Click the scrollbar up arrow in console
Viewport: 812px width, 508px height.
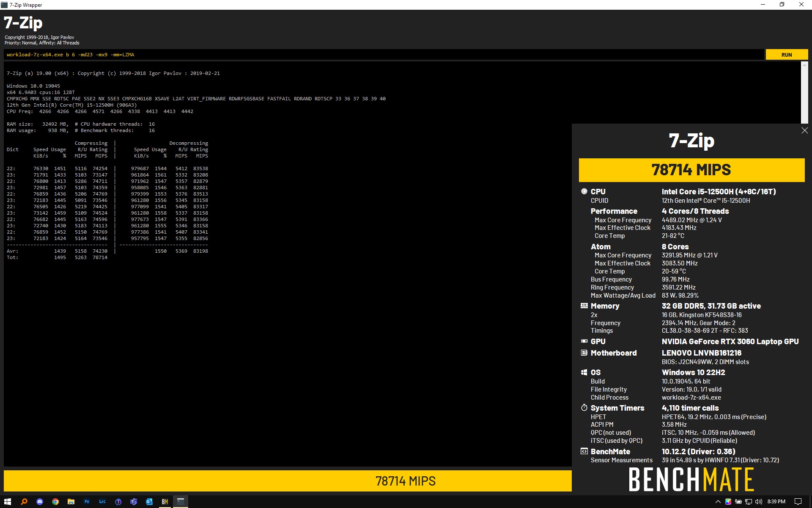point(804,65)
